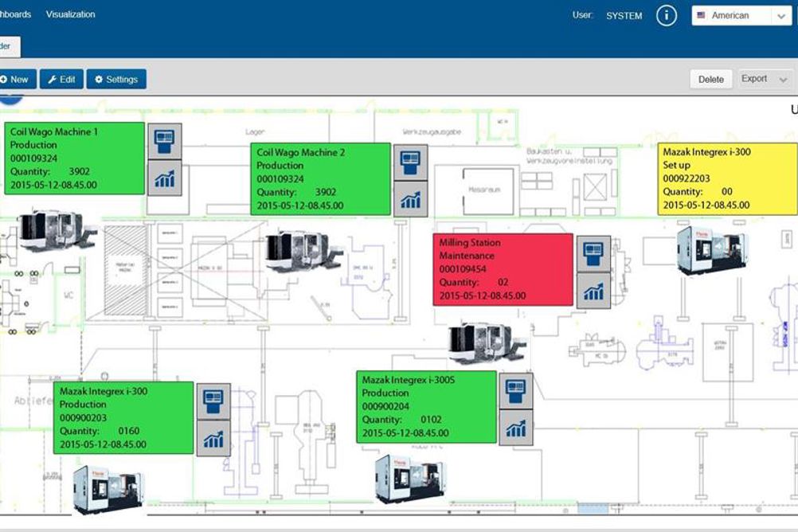The height and width of the screenshot is (532, 798).
Task: Select the "Coil Wago Machine 1" card title
Action: (x=54, y=132)
